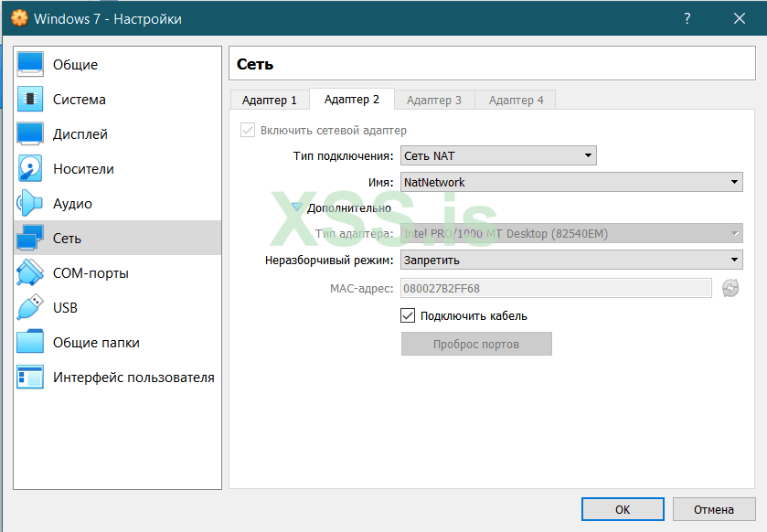The height and width of the screenshot is (532, 767).
Task: Open the Система settings section label
Action: 80,100
